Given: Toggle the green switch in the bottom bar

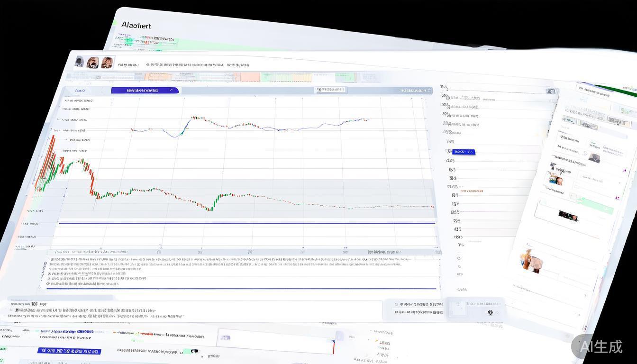Looking at the screenshot, I should pyautogui.click(x=191, y=351).
